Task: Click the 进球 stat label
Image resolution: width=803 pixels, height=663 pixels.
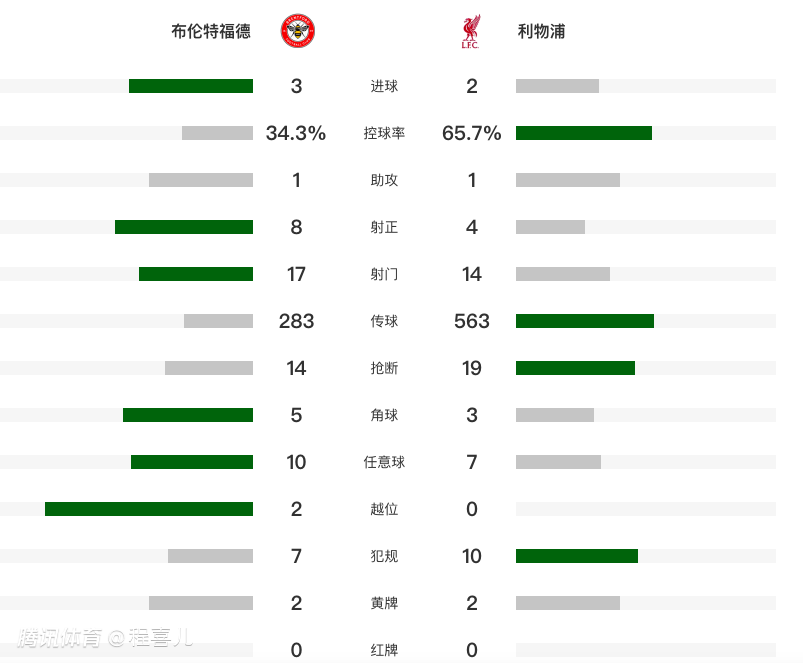Action: click(x=384, y=86)
